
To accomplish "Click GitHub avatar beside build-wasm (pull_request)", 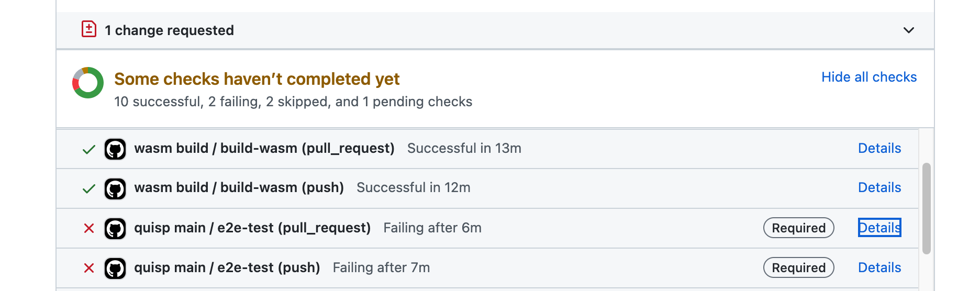I will point(115,149).
